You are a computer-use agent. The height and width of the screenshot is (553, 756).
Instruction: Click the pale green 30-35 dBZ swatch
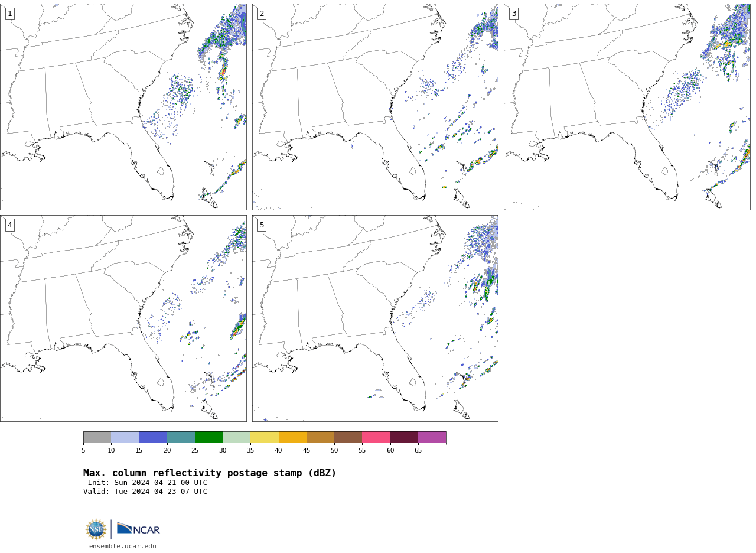pos(237,437)
